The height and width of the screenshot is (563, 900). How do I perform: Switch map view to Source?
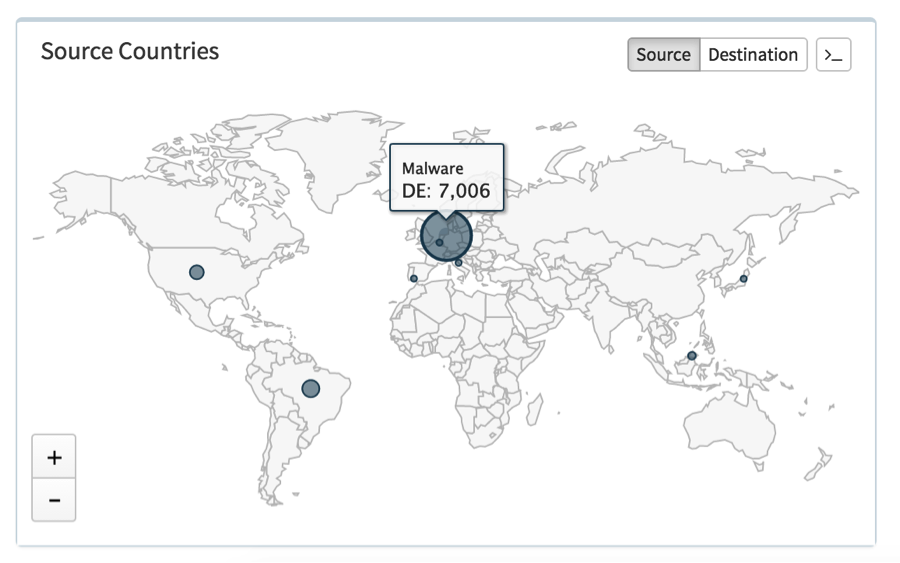click(x=663, y=55)
